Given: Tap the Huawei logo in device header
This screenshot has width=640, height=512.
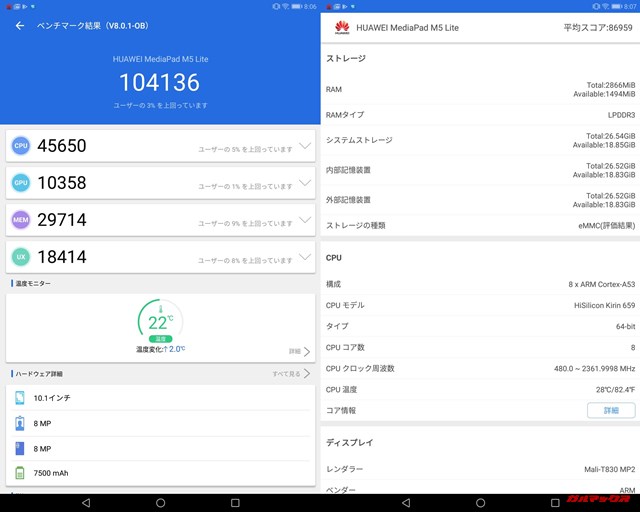Looking at the screenshot, I should (342, 28).
